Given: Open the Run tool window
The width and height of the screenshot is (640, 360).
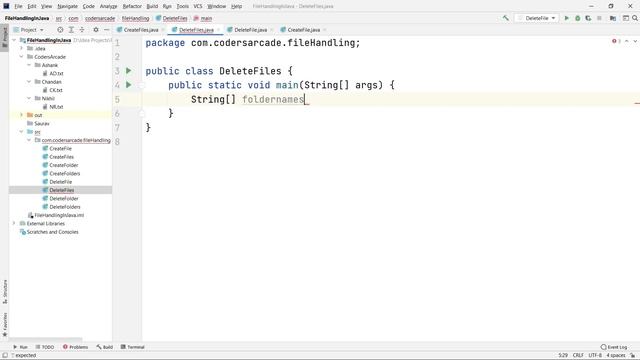Looking at the screenshot, I should (20, 347).
